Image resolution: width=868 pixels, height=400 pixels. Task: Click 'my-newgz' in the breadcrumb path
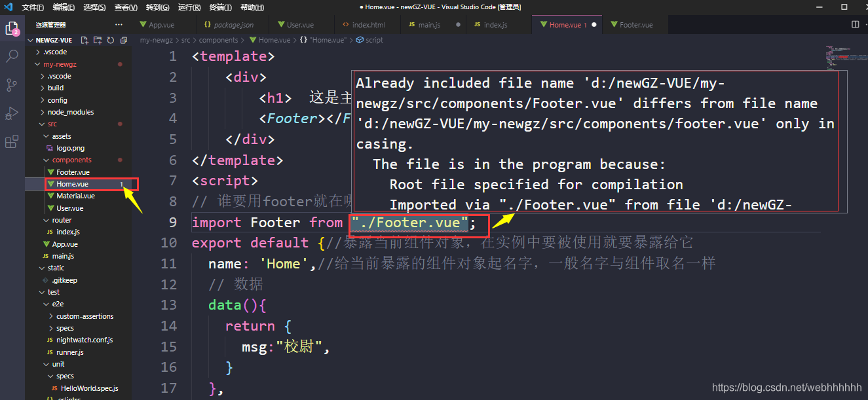[155, 40]
